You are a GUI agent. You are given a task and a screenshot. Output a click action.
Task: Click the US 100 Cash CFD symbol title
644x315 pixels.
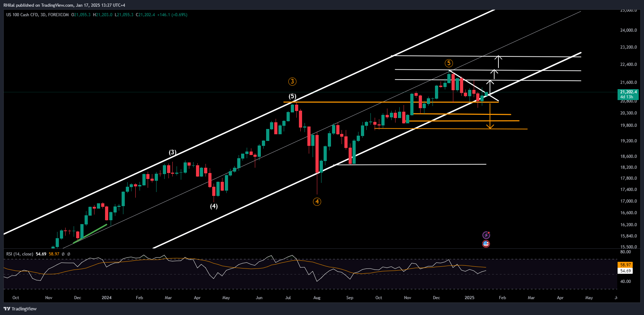pyautogui.click(x=37, y=15)
